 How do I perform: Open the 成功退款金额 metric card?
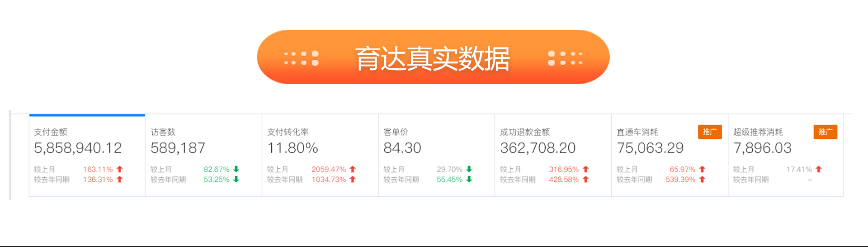click(553, 155)
